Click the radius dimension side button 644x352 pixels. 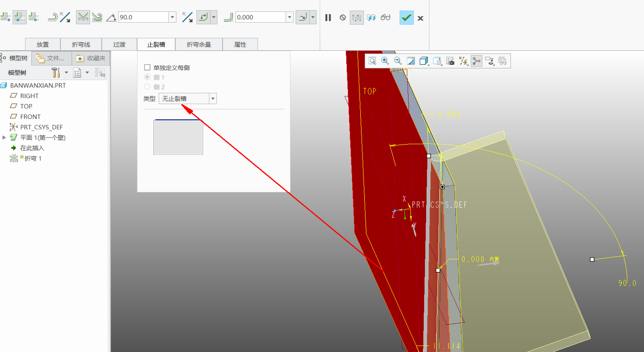(303, 17)
